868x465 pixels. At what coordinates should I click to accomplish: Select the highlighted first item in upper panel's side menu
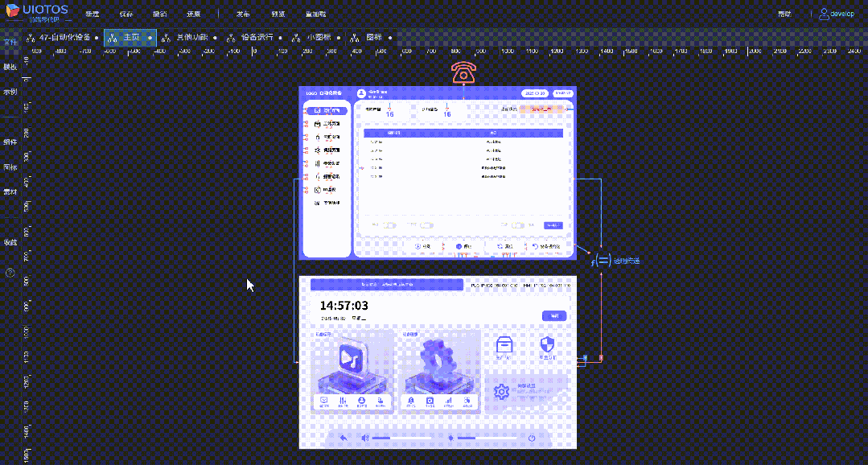(x=327, y=111)
